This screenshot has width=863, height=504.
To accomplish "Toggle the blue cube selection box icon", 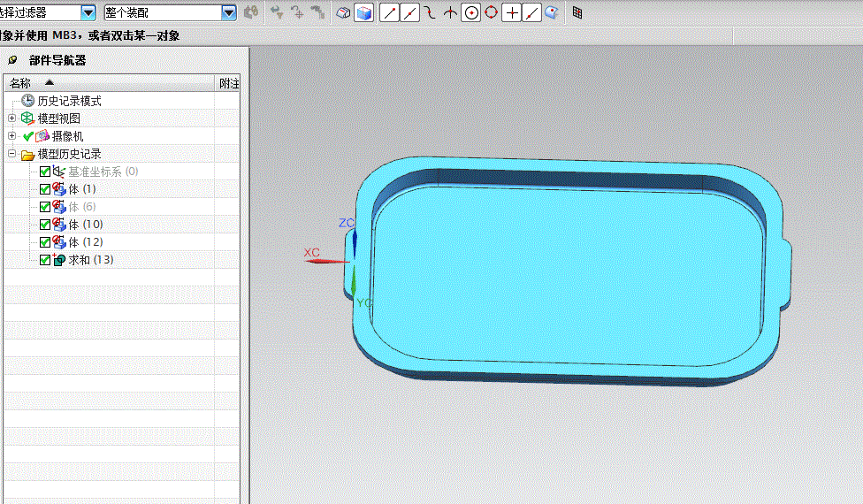I will click(x=363, y=12).
